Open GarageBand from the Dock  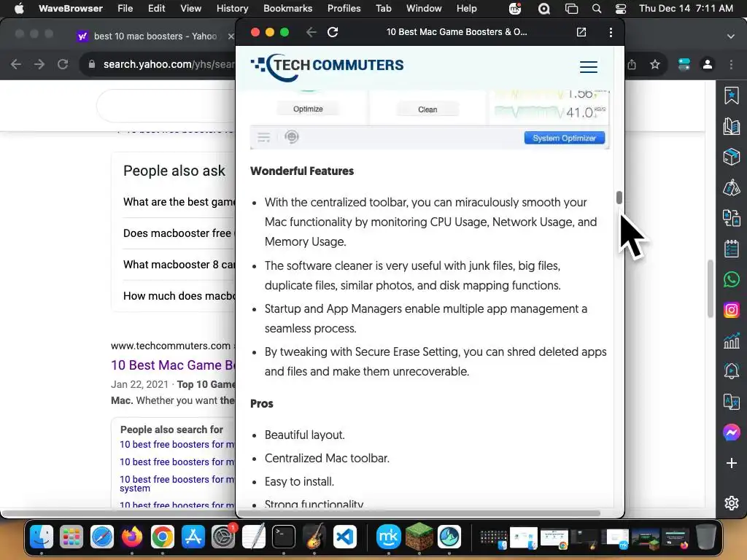pos(314,537)
